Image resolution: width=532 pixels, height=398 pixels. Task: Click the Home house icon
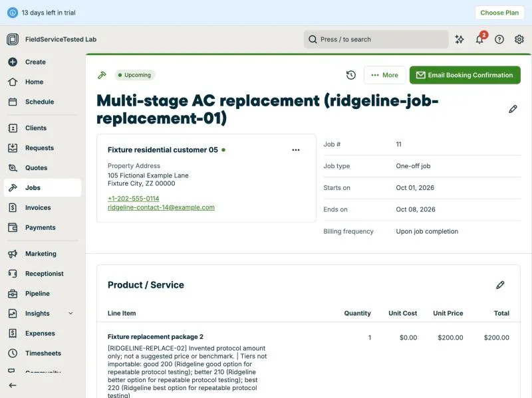(13, 82)
